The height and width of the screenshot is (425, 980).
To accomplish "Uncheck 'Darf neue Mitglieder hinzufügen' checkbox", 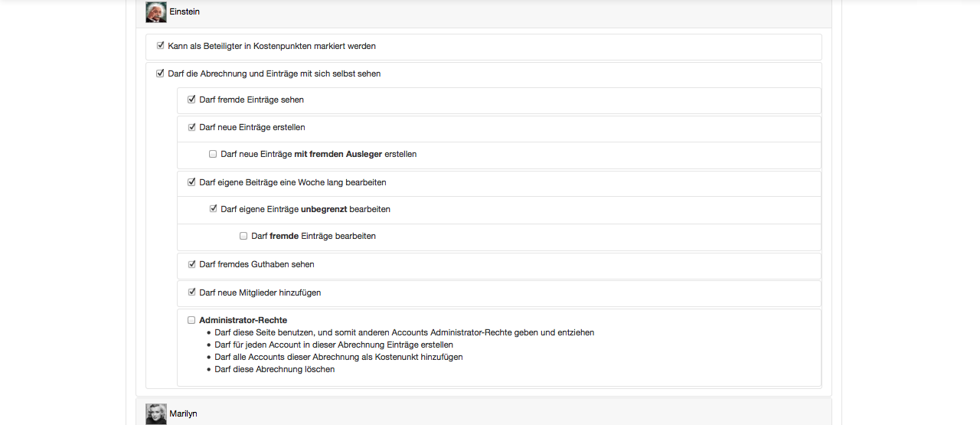I will tap(192, 292).
